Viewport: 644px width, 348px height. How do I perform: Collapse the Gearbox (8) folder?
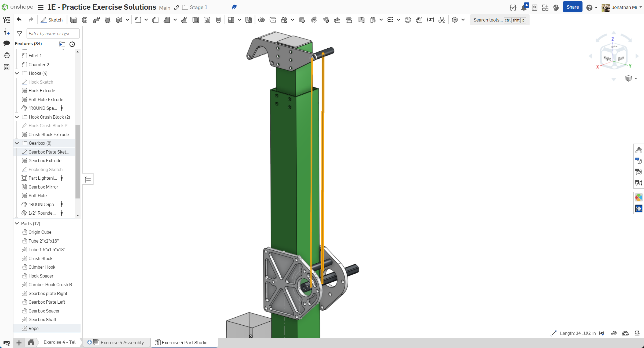(x=17, y=143)
